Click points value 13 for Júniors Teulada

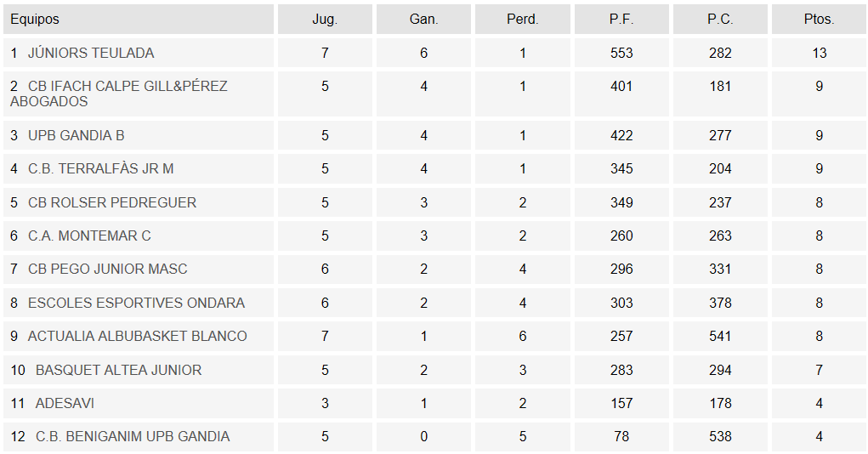tap(820, 54)
